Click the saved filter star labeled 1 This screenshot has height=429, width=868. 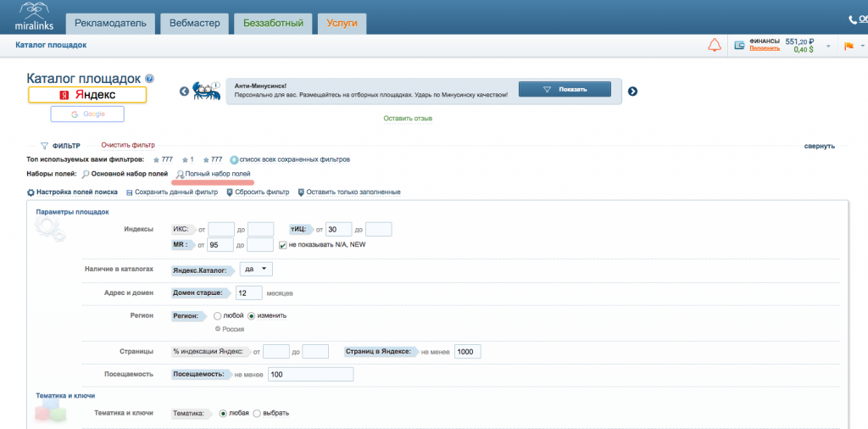187,159
